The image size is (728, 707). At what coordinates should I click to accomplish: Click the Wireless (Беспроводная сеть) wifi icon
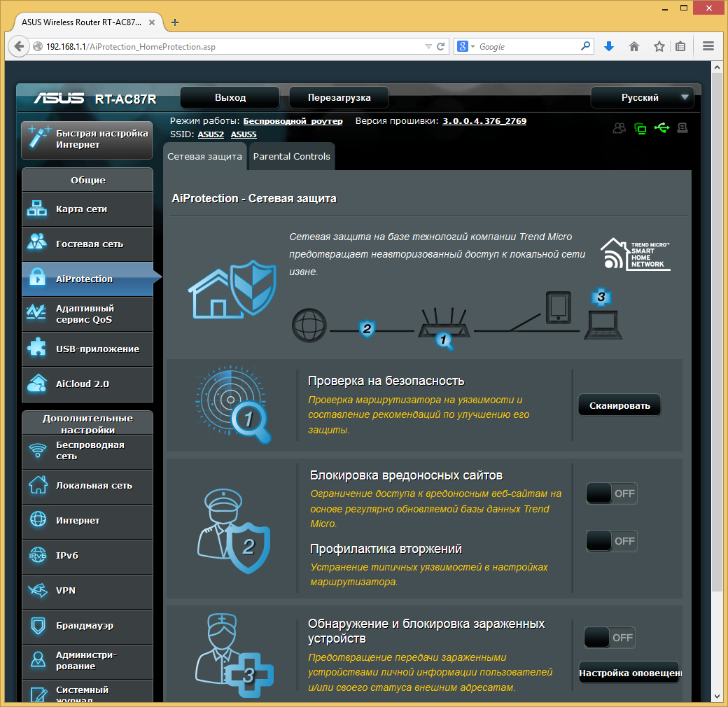click(x=38, y=450)
